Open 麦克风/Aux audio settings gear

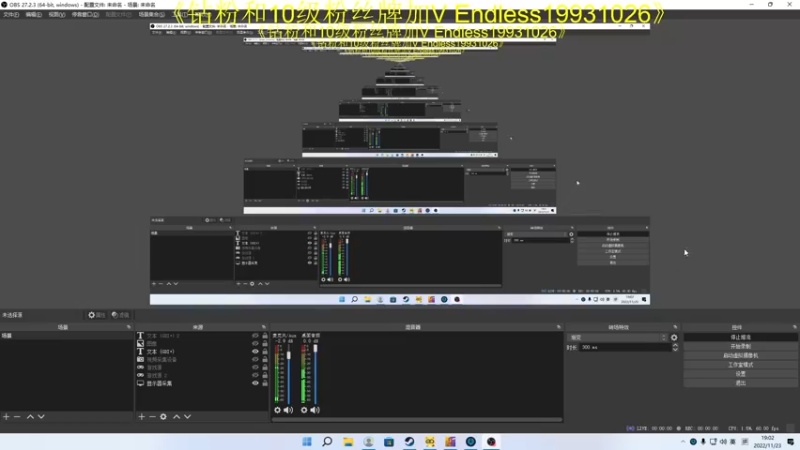[x=277, y=410]
